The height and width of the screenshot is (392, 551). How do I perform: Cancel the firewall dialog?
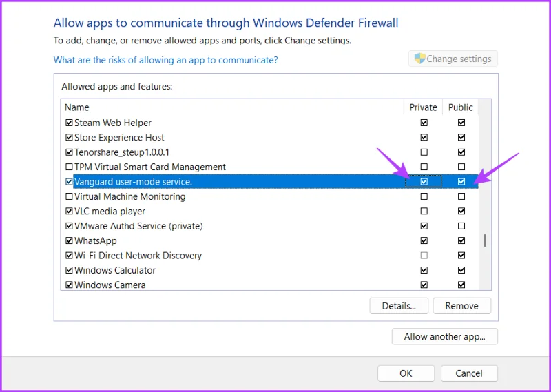[469, 373]
